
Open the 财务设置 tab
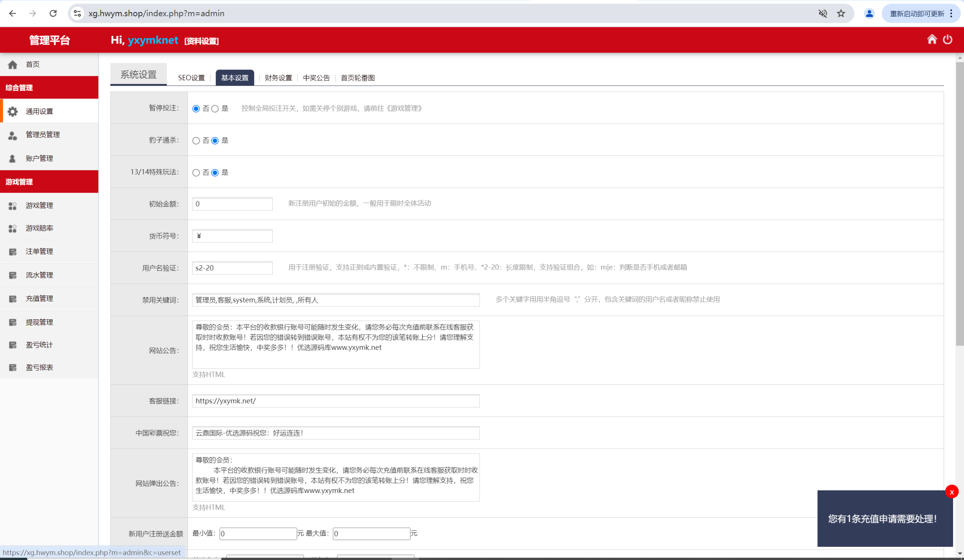[x=278, y=78]
